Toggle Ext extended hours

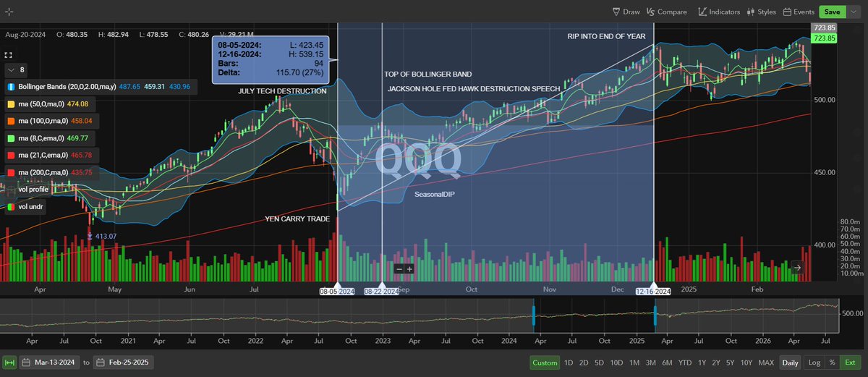(x=850, y=363)
